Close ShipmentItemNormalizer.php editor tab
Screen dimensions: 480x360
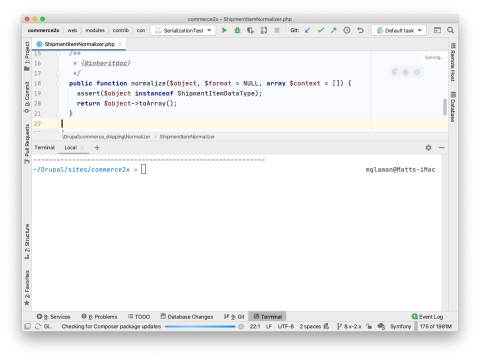[x=120, y=44]
